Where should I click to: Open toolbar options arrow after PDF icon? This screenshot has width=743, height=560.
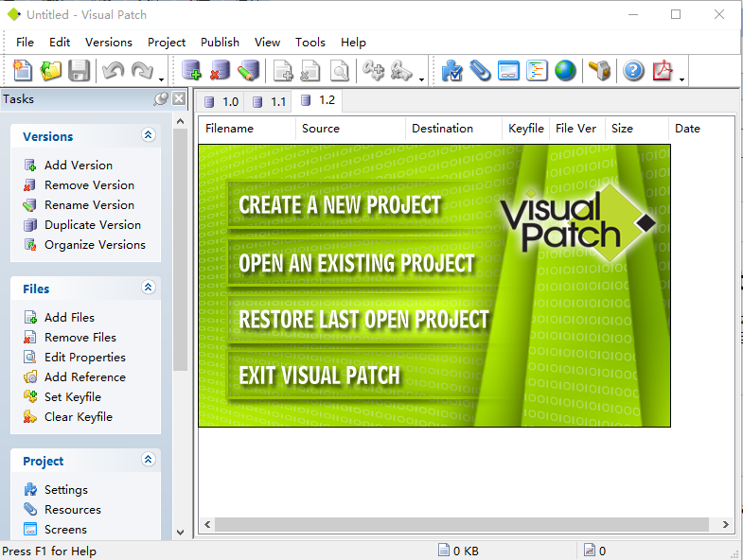681,79
